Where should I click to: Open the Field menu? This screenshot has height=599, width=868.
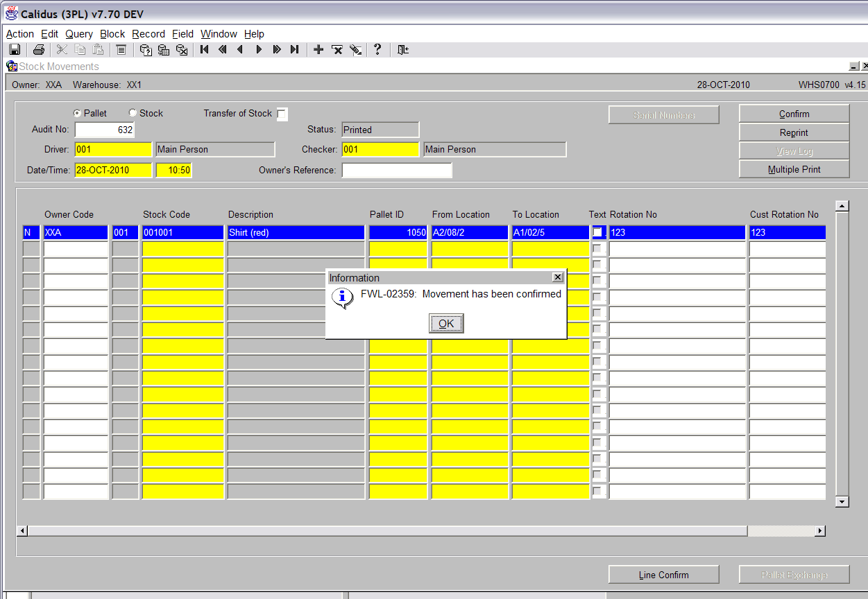(x=183, y=34)
